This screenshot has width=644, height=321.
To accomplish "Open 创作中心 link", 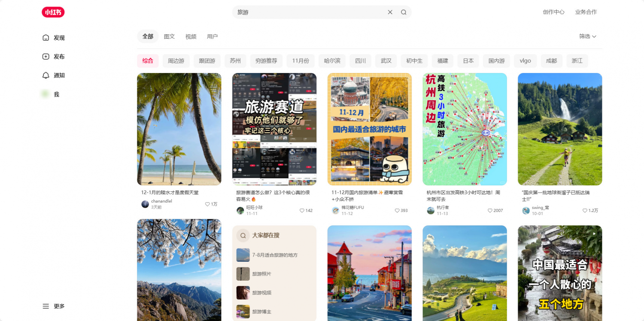I will point(553,12).
